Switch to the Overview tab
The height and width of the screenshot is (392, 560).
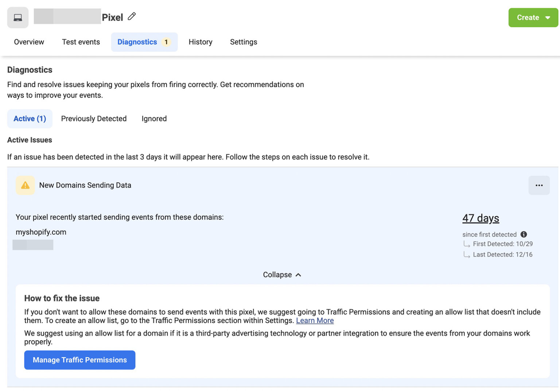click(29, 42)
